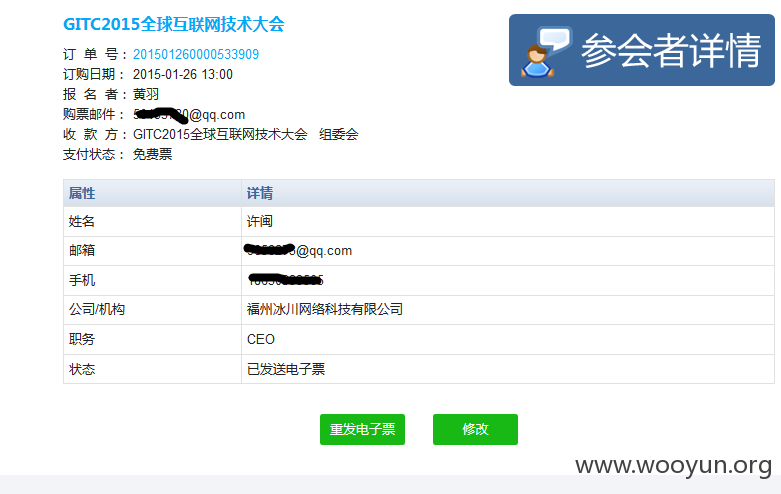Select the 手机 attribute label
The width and height of the screenshot is (781, 494).
[x=82, y=280]
